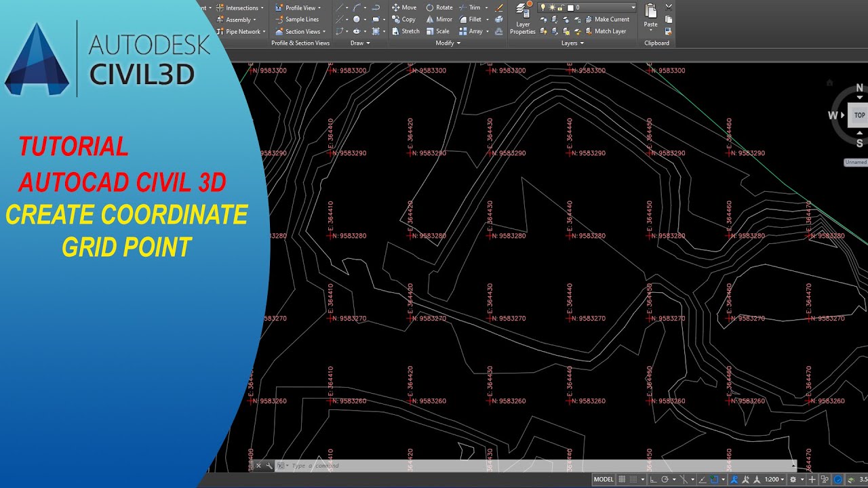Open the Unnamed coordinate system menu
Image resolution: width=868 pixels, height=488 pixels.
click(856, 162)
